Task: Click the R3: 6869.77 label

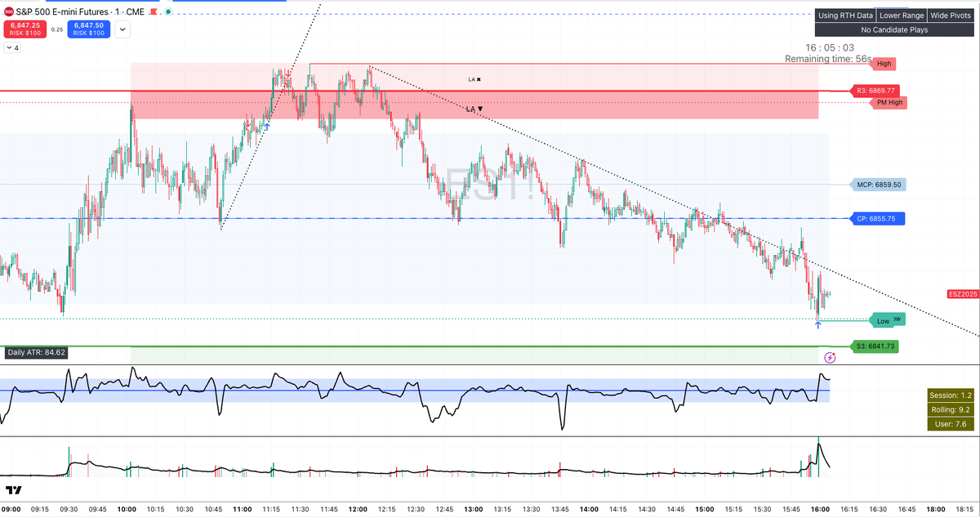Action: 875,91
